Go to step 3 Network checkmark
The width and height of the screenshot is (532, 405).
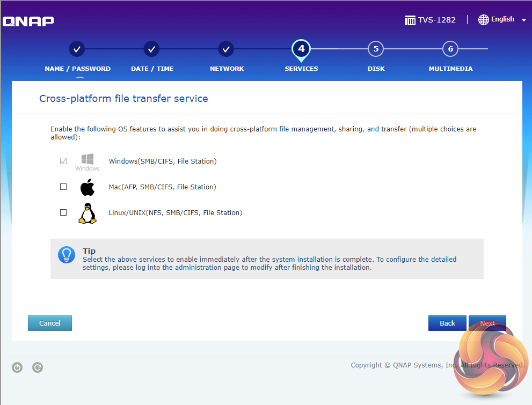pyautogui.click(x=226, y=49)
